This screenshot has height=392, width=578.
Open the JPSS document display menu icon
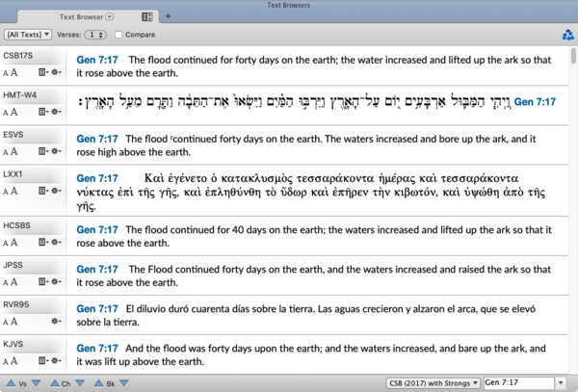coord(43,281)
